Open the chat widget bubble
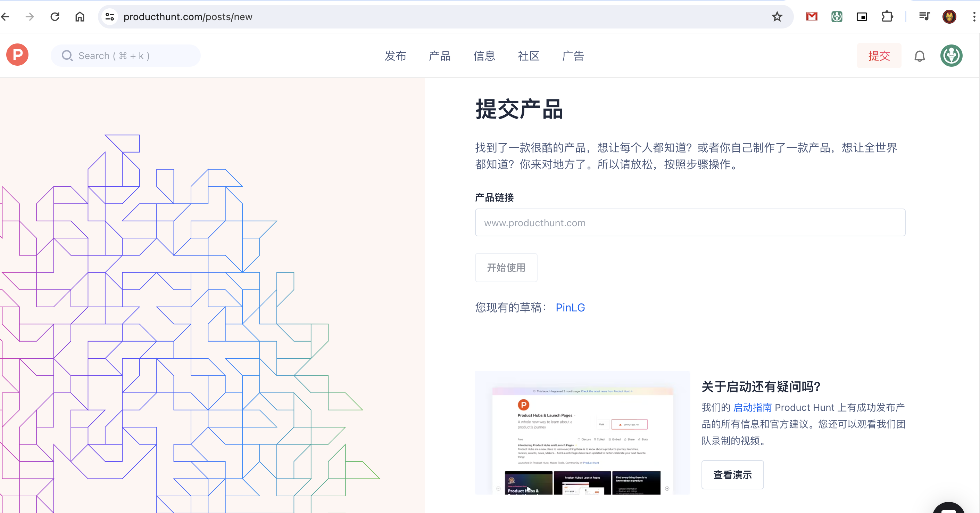Screen dimensions: 980x513 point(949,508)
